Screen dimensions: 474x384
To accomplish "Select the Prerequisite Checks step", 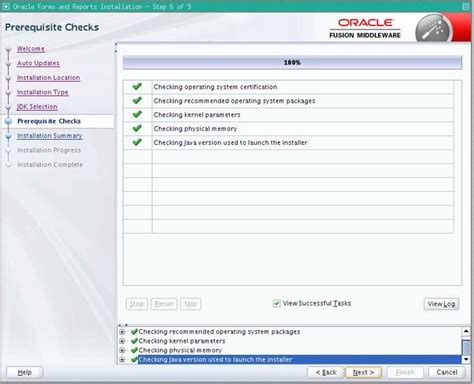I will (x=49, y=121).
